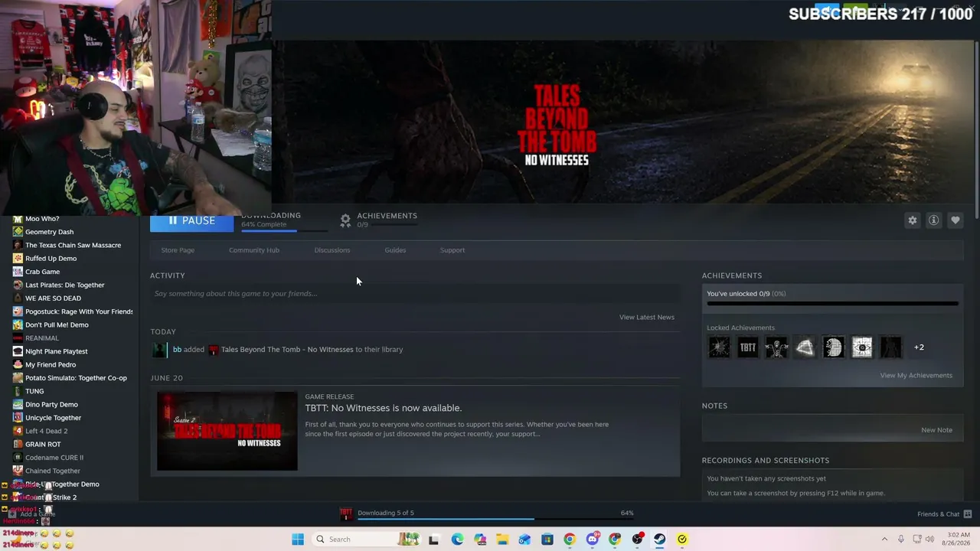
Task: Open File Explorer from the taskbar
Action: (502, 540)
